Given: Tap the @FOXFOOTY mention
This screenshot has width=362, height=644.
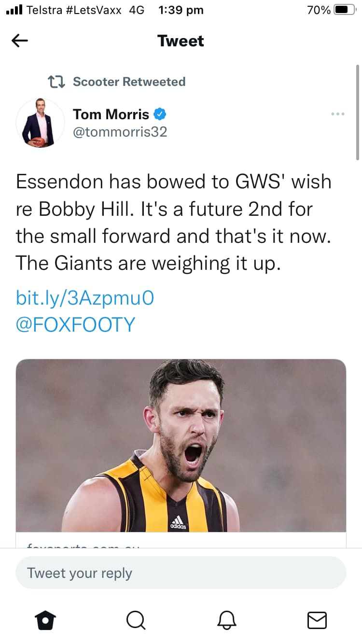Looking at the screenshot, I should (75, 324).
